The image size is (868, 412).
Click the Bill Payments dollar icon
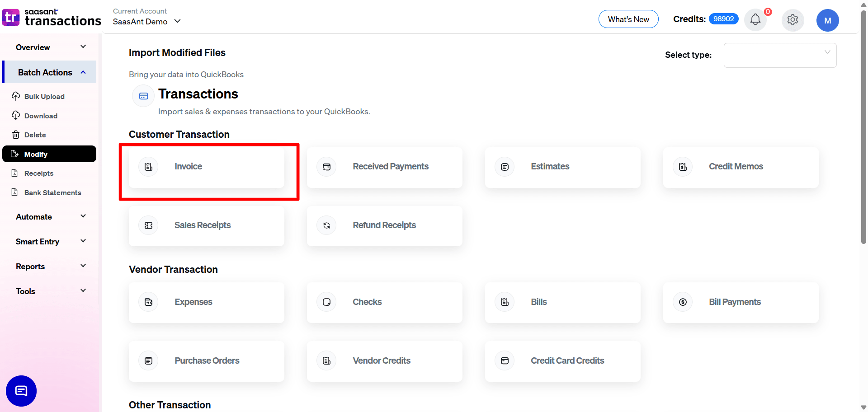coord(683,302)
